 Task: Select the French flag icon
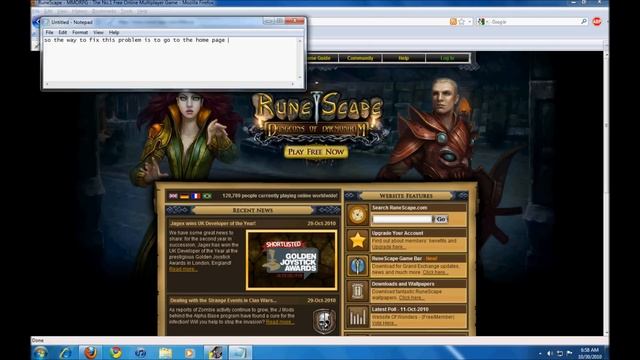pyautogui.click(x=196, y=196)
